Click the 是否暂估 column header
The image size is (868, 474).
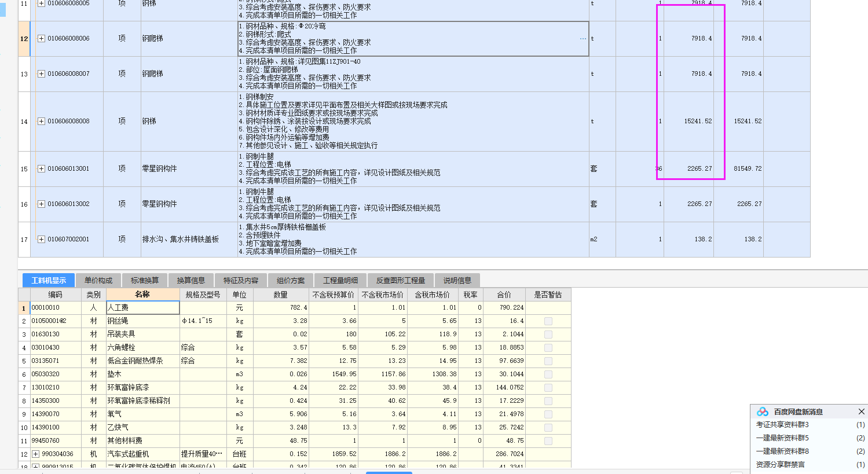[548, 295]
